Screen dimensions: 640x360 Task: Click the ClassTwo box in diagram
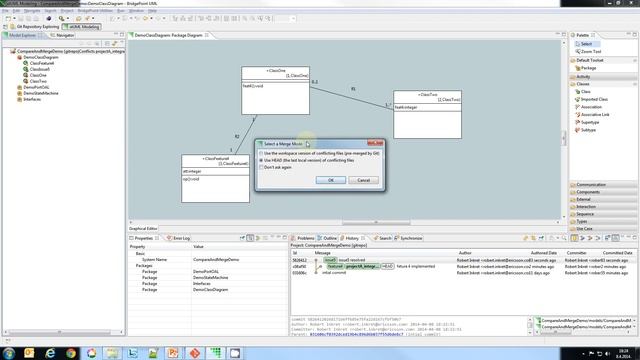coord(427,115)
